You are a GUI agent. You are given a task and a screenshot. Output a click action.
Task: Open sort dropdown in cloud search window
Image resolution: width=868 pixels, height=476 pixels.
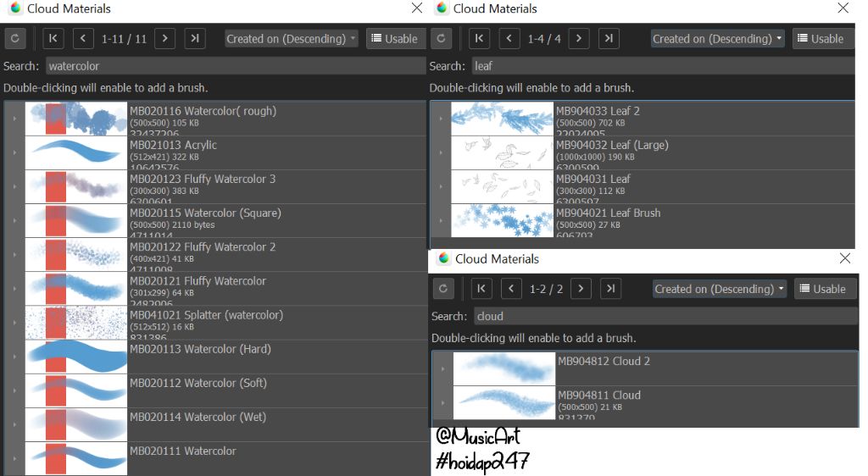coord(720,289)
